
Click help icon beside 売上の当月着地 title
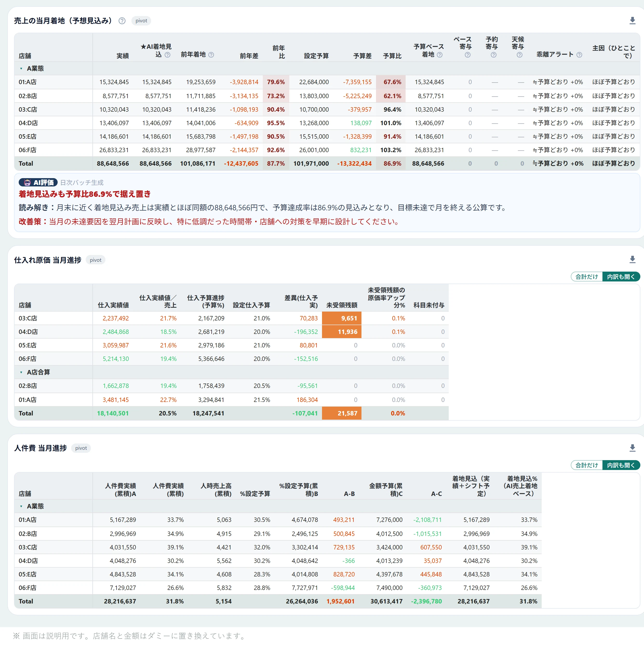tap(122, 21)
